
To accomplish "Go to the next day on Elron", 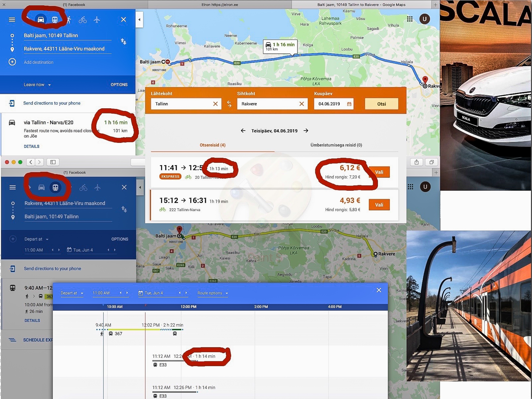I will [x=306, y=131].
